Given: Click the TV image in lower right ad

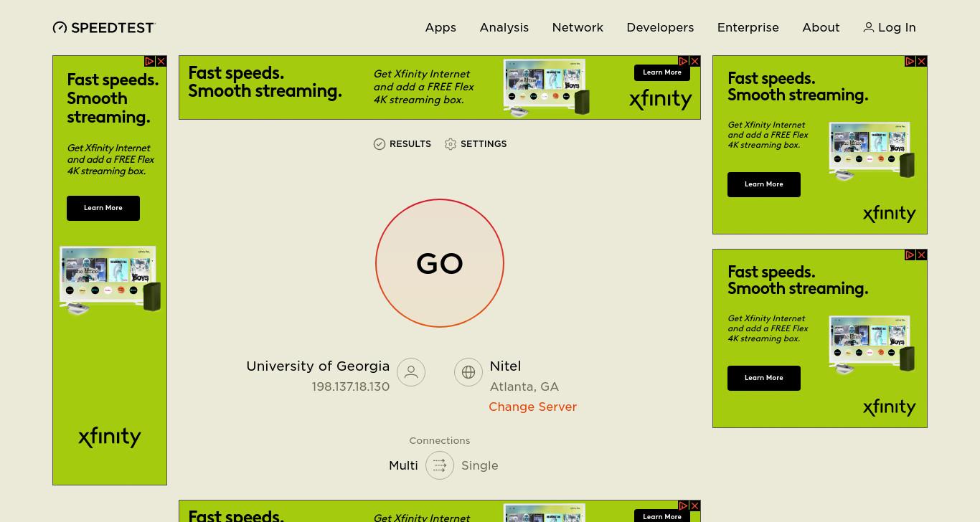Looking at the screenshot, I should coord(872,345).
